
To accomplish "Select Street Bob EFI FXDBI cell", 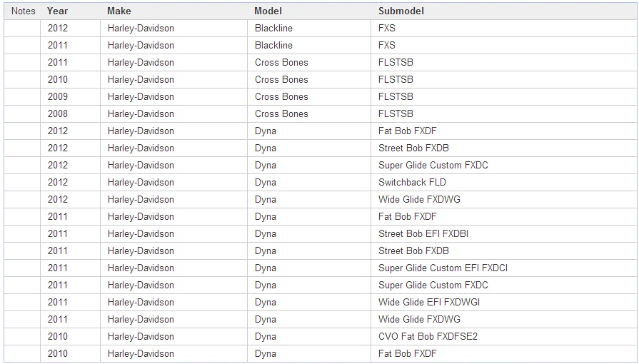I will click(503, 233).
